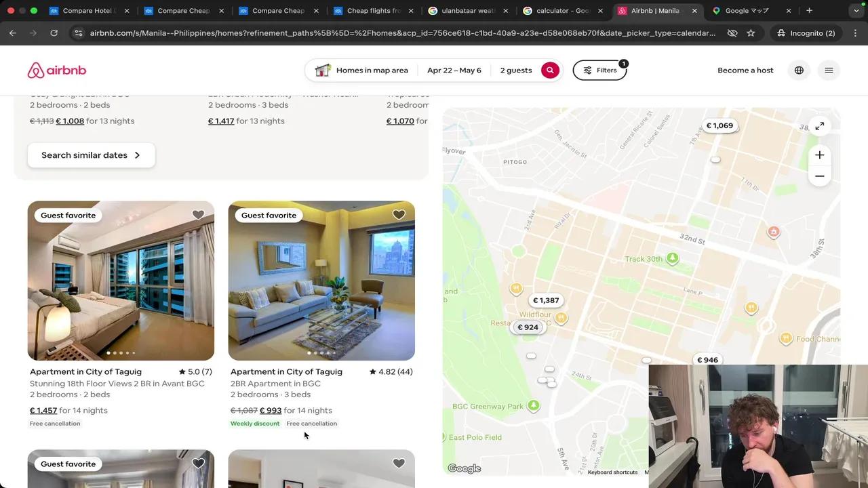
Task: Open the Filters button
Action: [600, 70]
